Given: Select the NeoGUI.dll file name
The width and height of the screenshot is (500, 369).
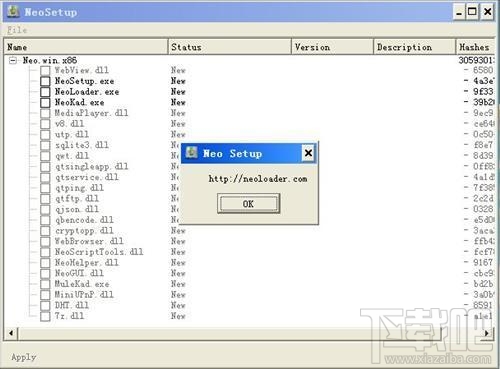Looking at the screenshot, I should pyautogui.click(x=79, y=273).
